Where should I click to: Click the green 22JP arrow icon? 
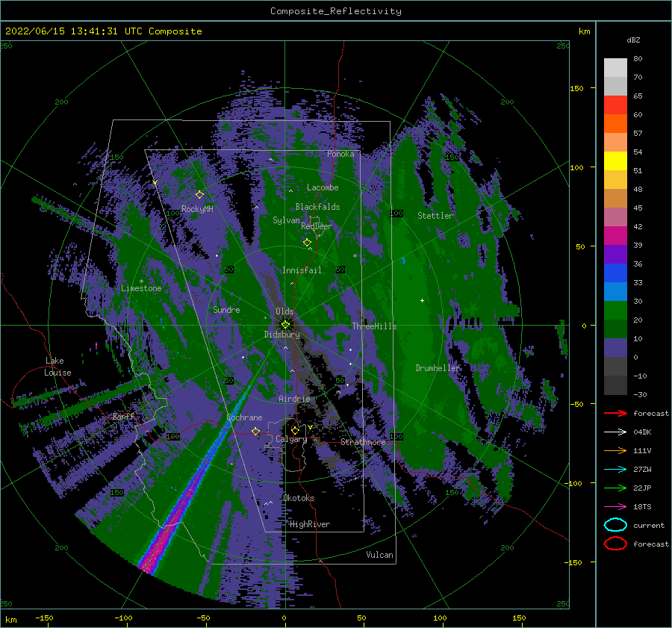[x=615, y=488]
